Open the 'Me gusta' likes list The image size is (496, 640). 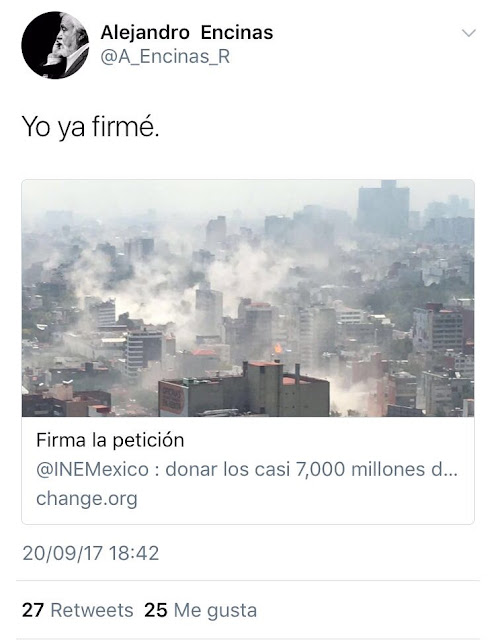coord(216,611)
